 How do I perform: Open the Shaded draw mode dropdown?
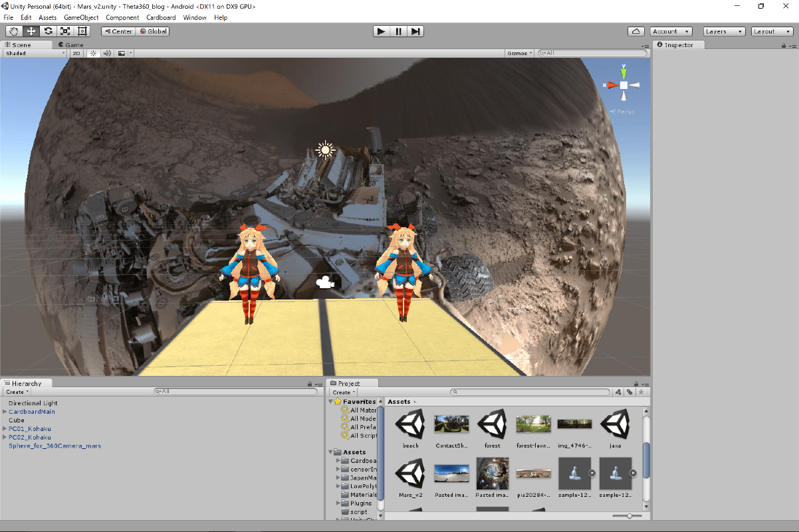[x=35, y=53]
